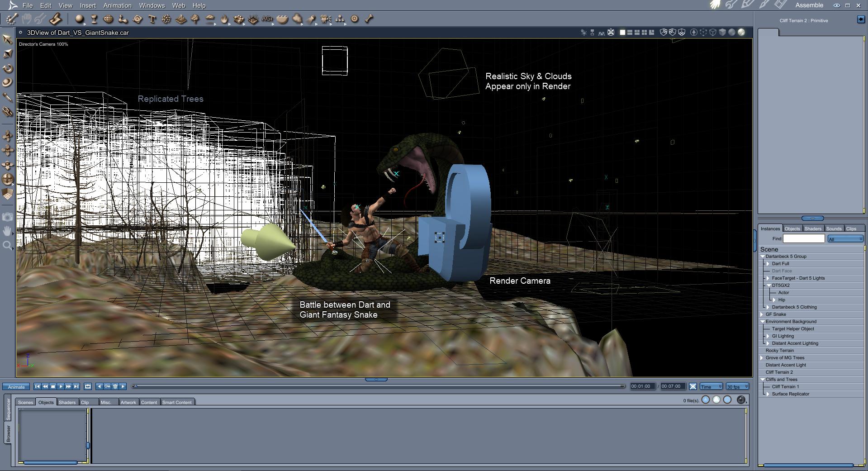Insert a sphere primitive from the toolbar

point(80,19)
